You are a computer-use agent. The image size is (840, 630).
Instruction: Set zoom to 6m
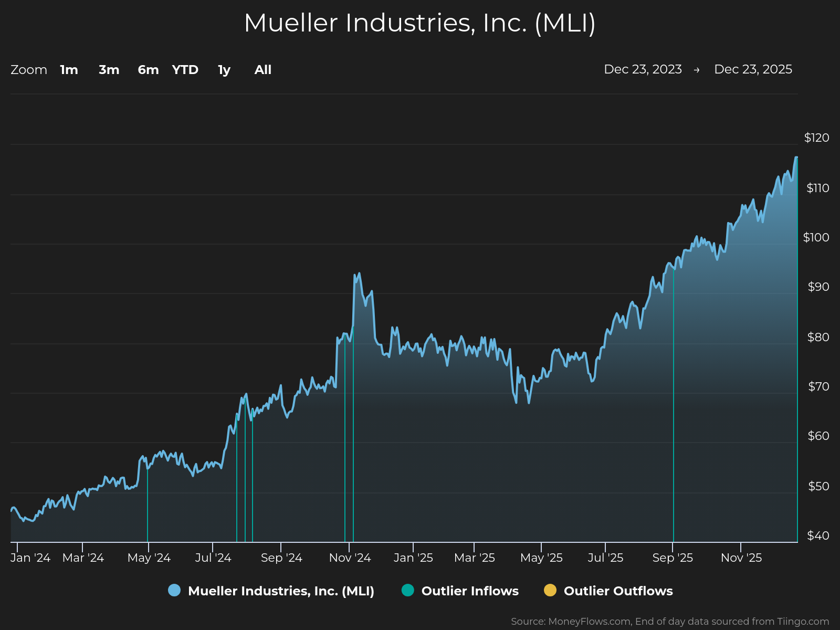(148, 70)
